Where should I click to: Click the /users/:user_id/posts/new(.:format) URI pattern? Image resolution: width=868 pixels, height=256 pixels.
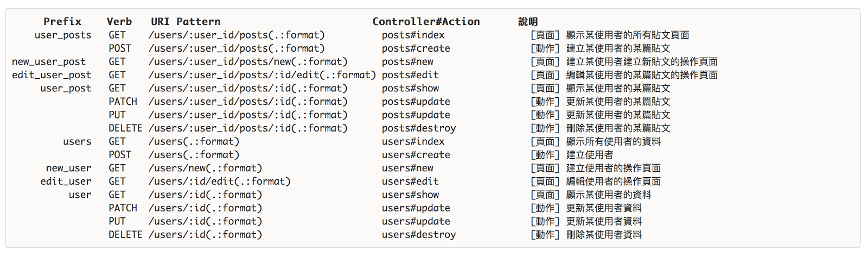[248, 62]
